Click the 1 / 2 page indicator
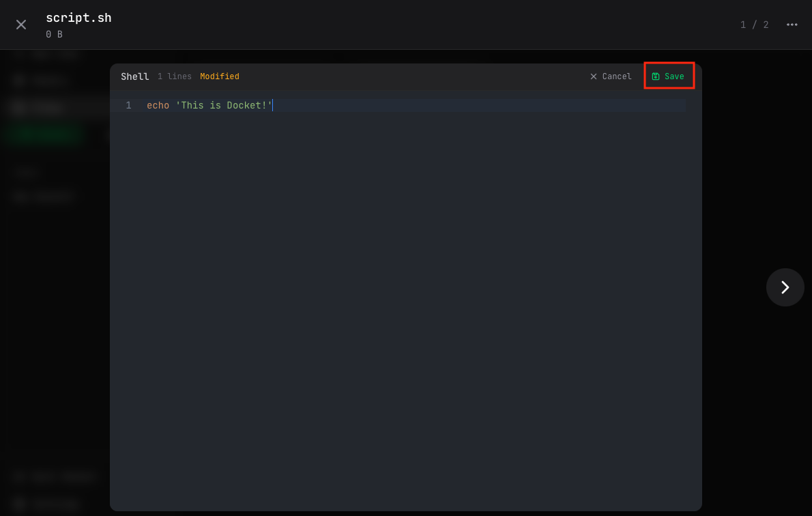 754,25
